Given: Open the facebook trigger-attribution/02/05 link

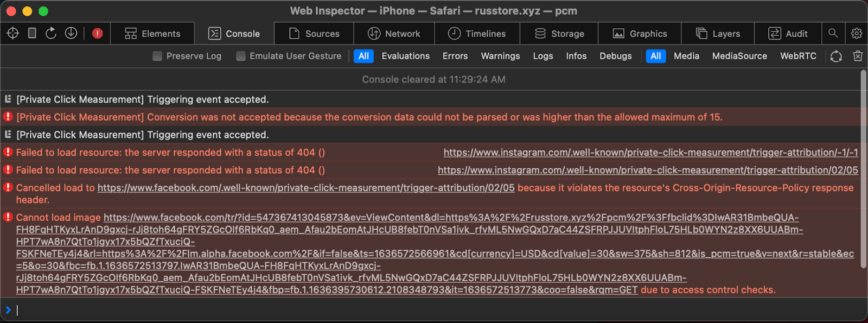Looking at the screenshot, I should (x=306, y=188).
